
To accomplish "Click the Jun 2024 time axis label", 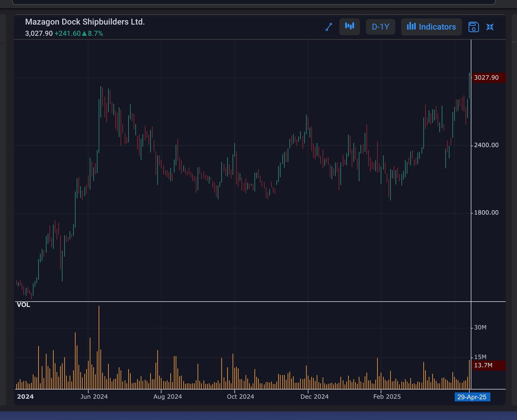I will [94, 397].
